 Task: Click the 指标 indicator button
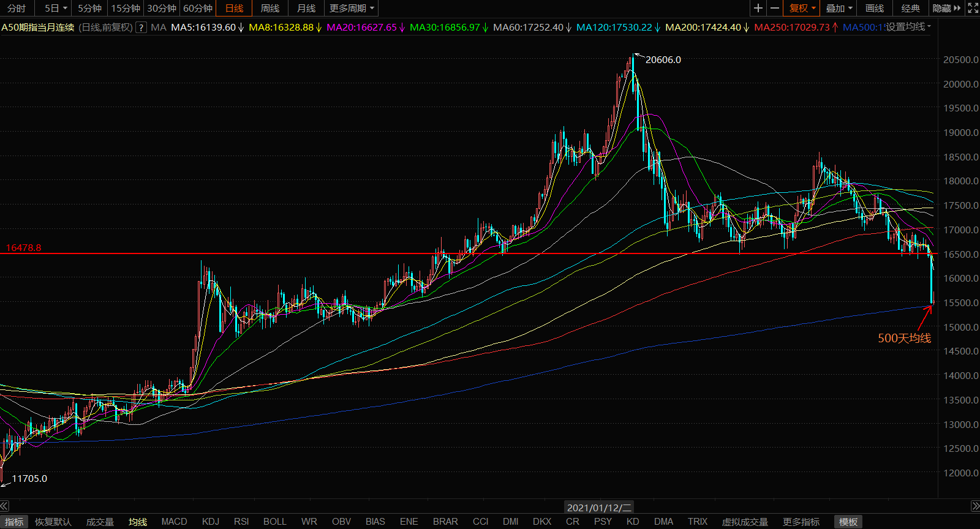tap(14, 522)
